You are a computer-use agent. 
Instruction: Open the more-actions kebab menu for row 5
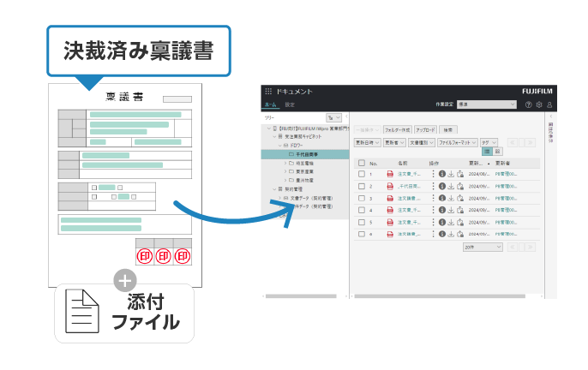[x=433, y=223]
